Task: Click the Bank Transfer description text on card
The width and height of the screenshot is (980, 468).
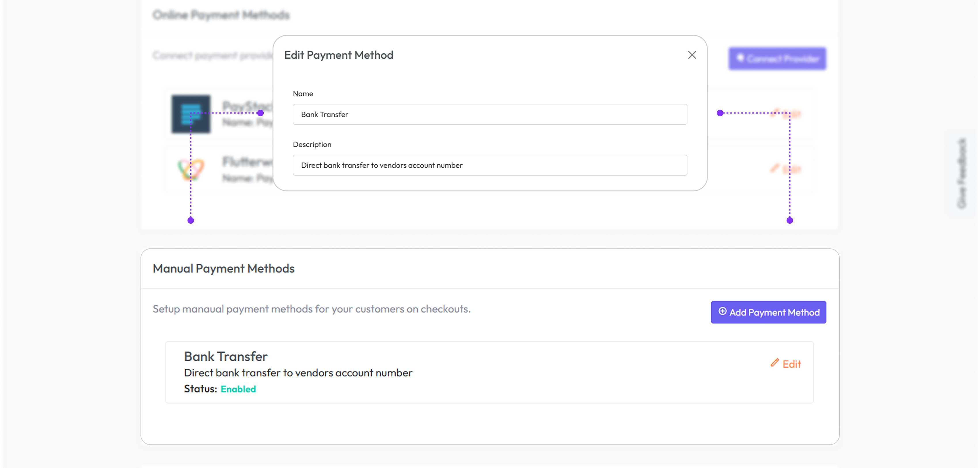Action: pyautogui.click(x=298, y=373)
